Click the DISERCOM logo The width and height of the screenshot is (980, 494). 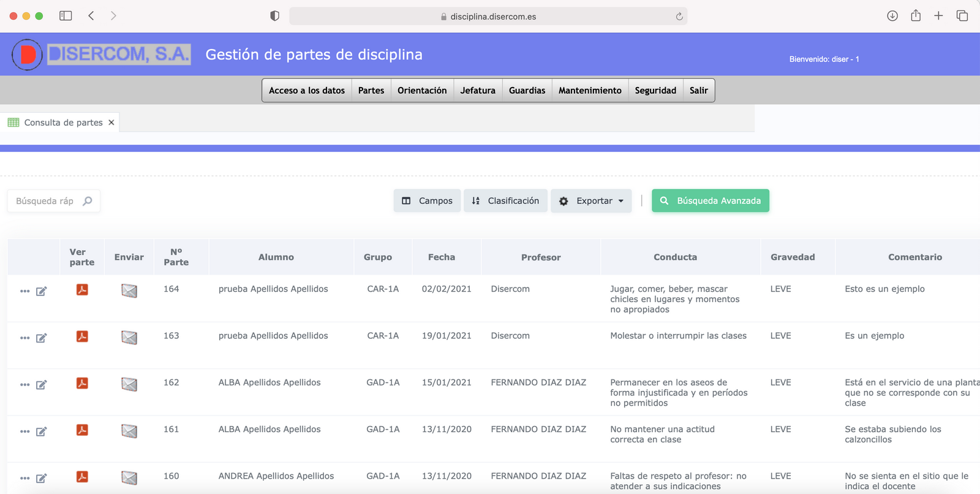click(x=102, y=55)
